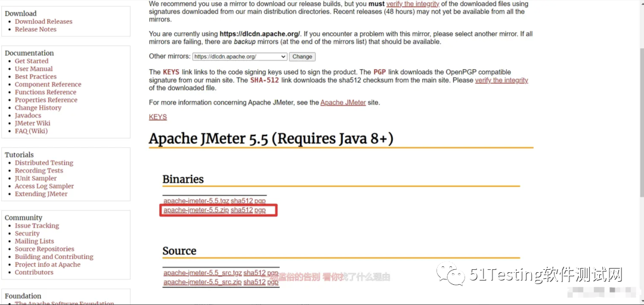Click the Apache JMeter 5.5 heading

(271, 138)
